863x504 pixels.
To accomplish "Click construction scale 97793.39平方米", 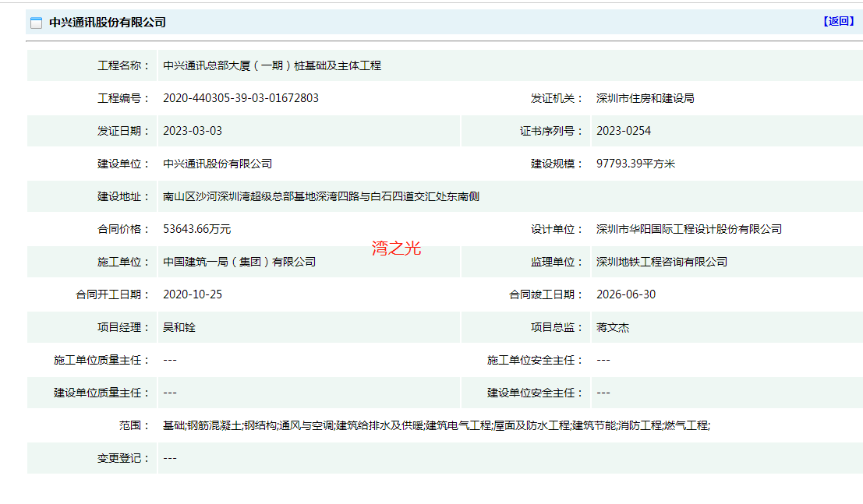I will tap(635, 164).
